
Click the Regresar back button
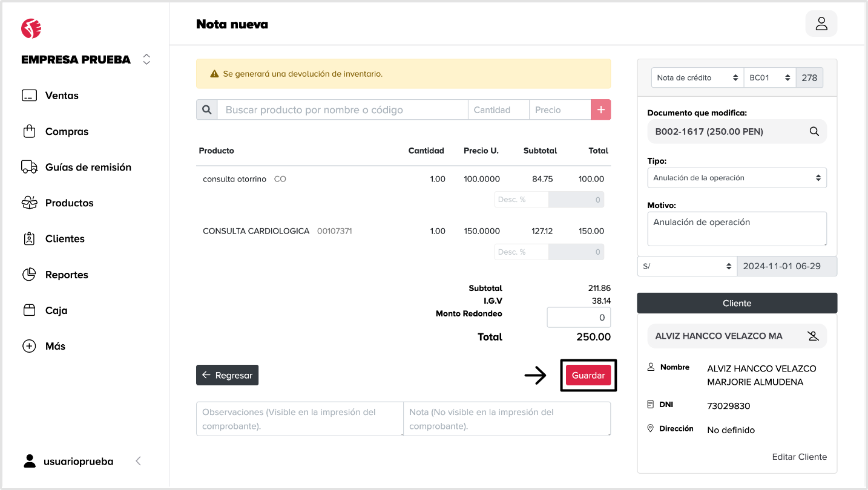(227, 375)
